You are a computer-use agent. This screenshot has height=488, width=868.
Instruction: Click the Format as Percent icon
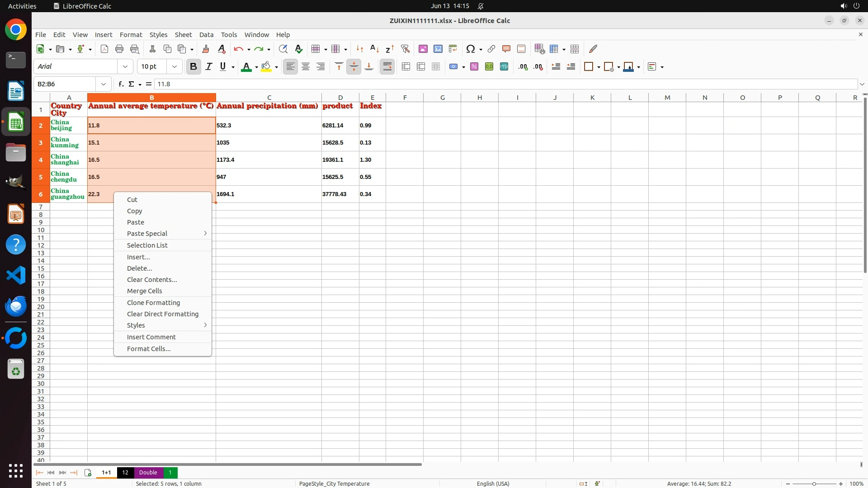[x=474, y=66]
